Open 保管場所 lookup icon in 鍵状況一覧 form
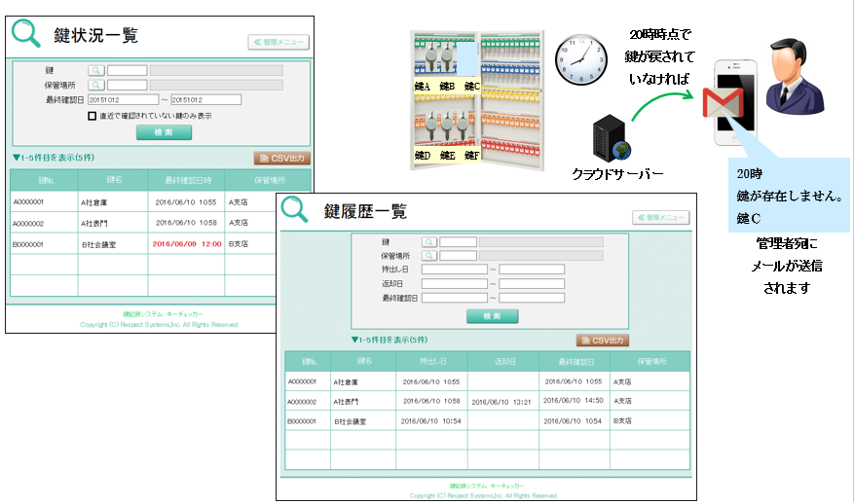Viewport: 854px width, 504px height. 95,85
